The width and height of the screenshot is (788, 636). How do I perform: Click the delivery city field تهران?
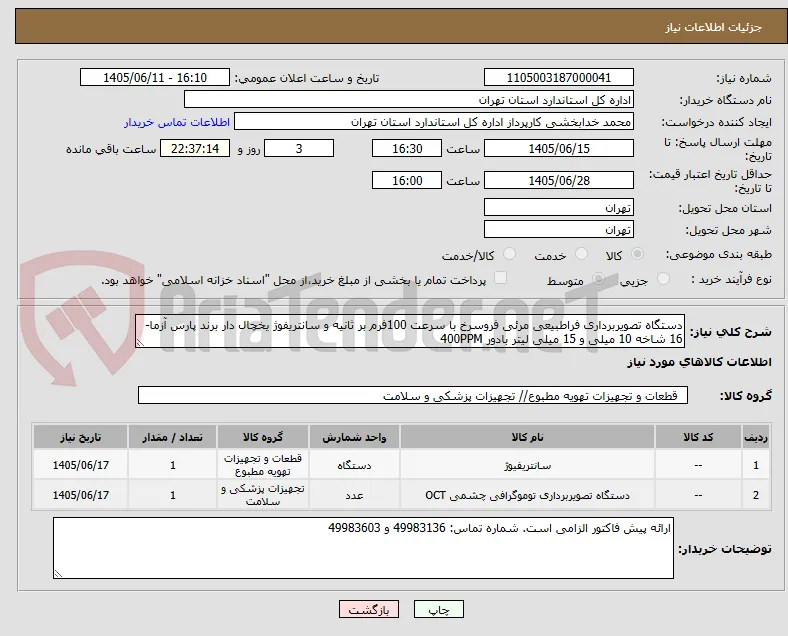[x=558, y=229]
